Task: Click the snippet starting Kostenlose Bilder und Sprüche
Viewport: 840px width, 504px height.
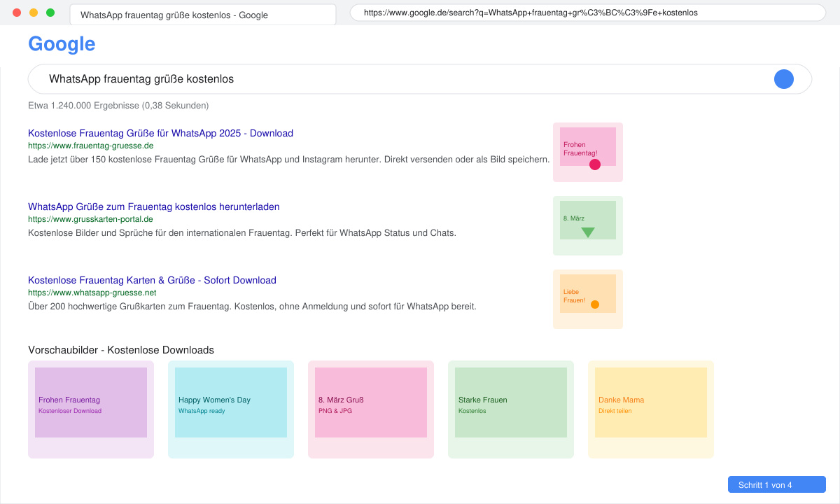Action: tap(242, 233)
